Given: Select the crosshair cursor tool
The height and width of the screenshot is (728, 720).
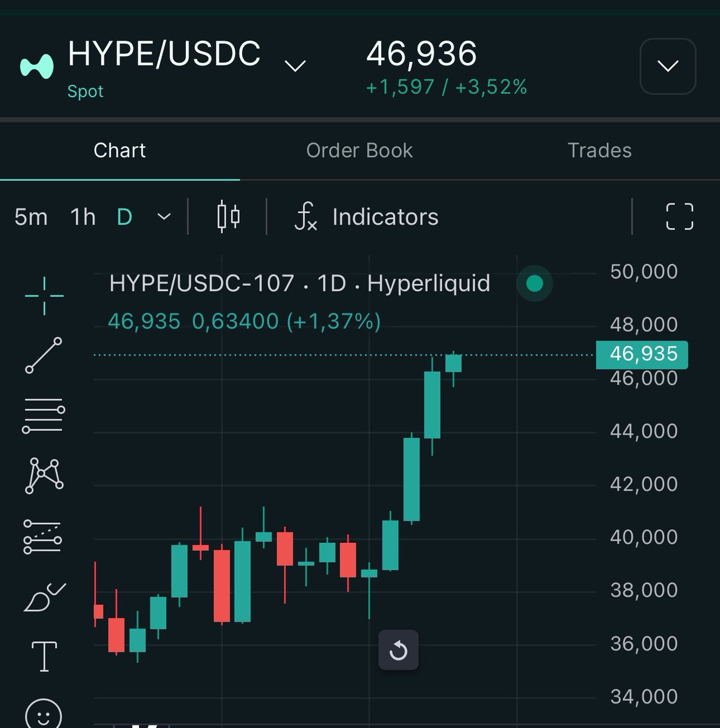Looking at the screenshot, I should [x=44, y=295].
